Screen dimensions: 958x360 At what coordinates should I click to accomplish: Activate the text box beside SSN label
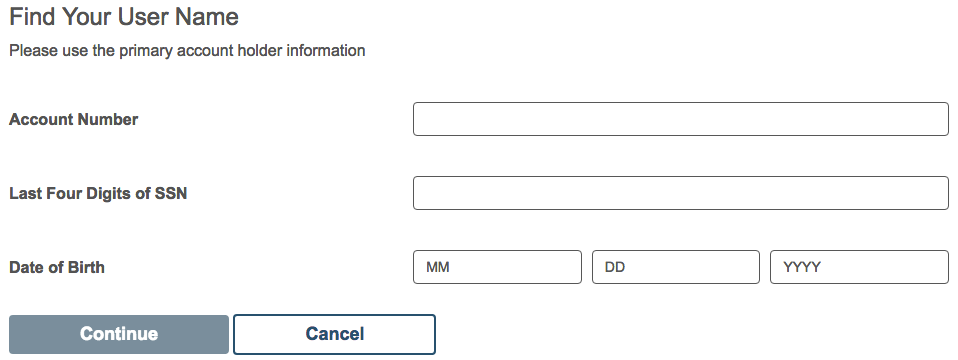[681, 193]
